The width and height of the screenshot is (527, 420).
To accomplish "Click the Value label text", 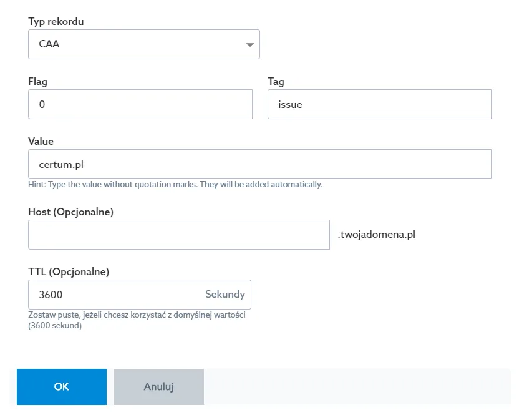I will click(41, 141).
